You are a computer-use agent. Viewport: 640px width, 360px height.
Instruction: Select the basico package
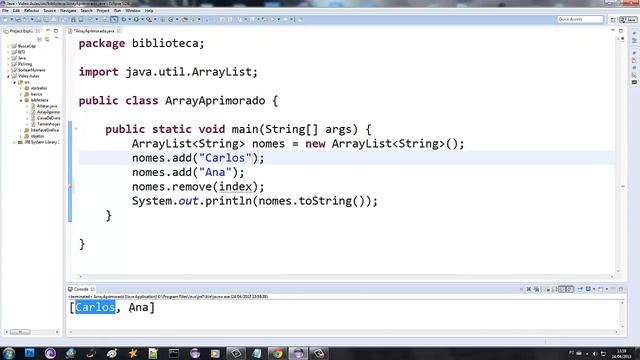pos(36,94)
